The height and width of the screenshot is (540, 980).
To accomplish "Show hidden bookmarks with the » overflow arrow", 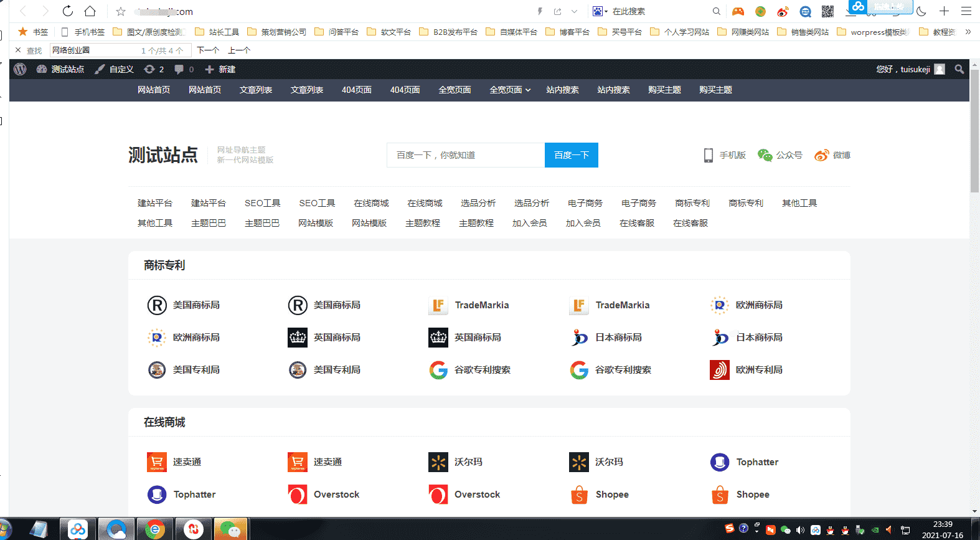I will point(968,32).
